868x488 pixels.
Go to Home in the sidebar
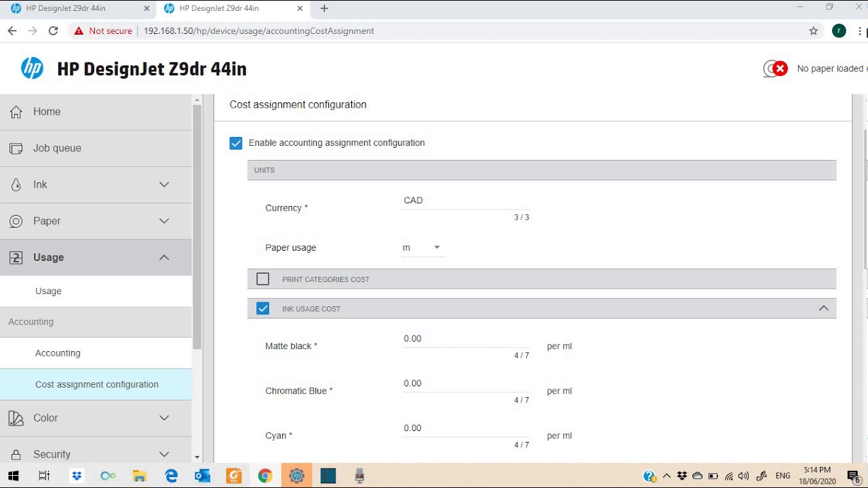(96, 112)
